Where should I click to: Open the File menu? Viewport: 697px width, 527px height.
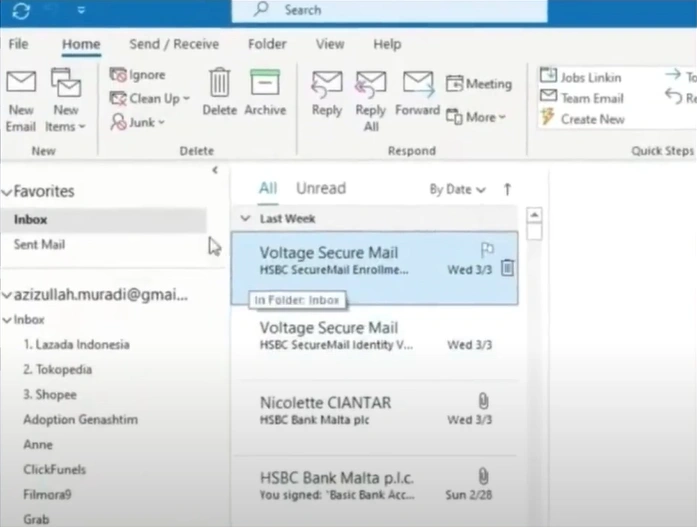[x=18, y=44]
